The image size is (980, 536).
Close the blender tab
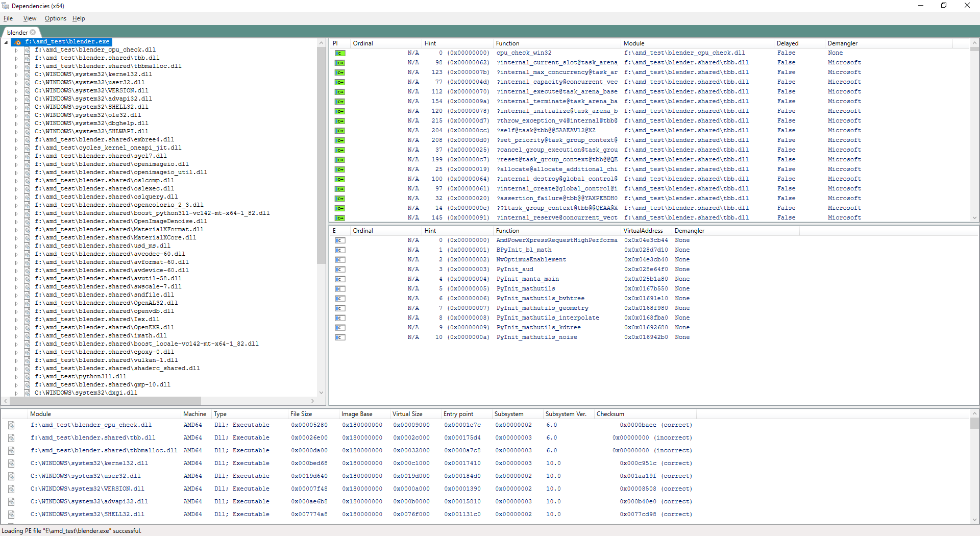(33, 32)
